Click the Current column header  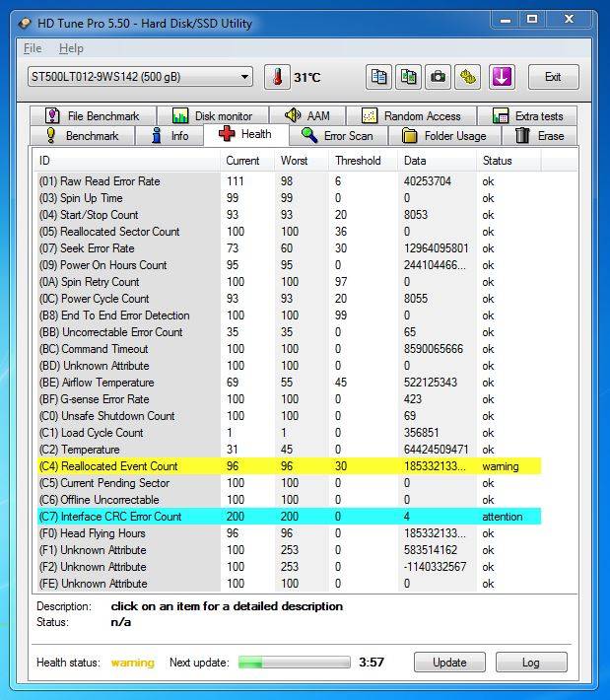coord(247,161)
